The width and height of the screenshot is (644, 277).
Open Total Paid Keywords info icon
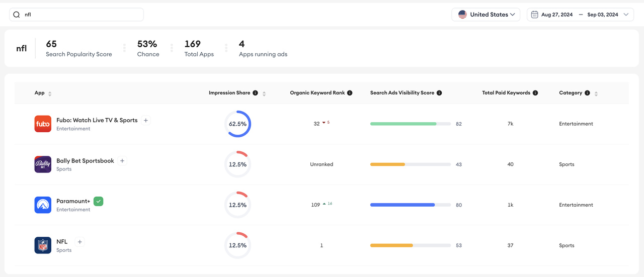coord(535,93)
